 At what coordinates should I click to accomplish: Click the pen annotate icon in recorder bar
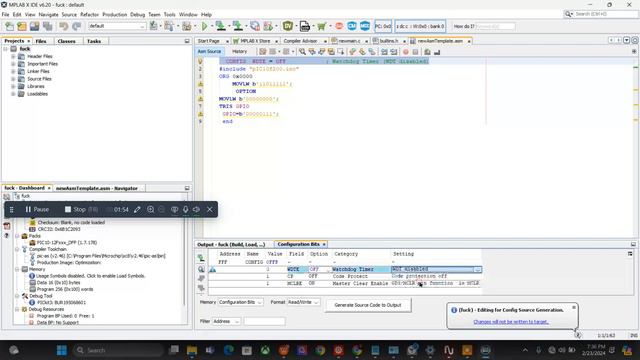point(137,209)
